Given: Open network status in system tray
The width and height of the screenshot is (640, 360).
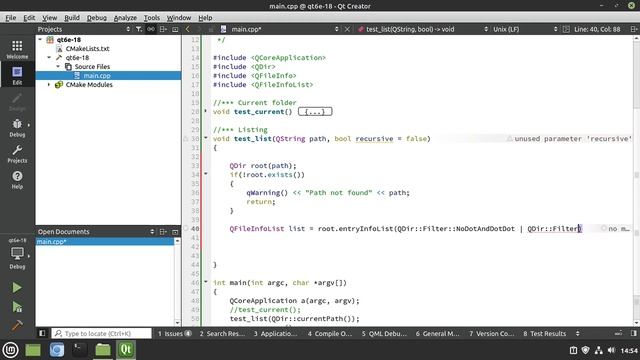Looking at the screenshot, I should click(x=598, y=350).
